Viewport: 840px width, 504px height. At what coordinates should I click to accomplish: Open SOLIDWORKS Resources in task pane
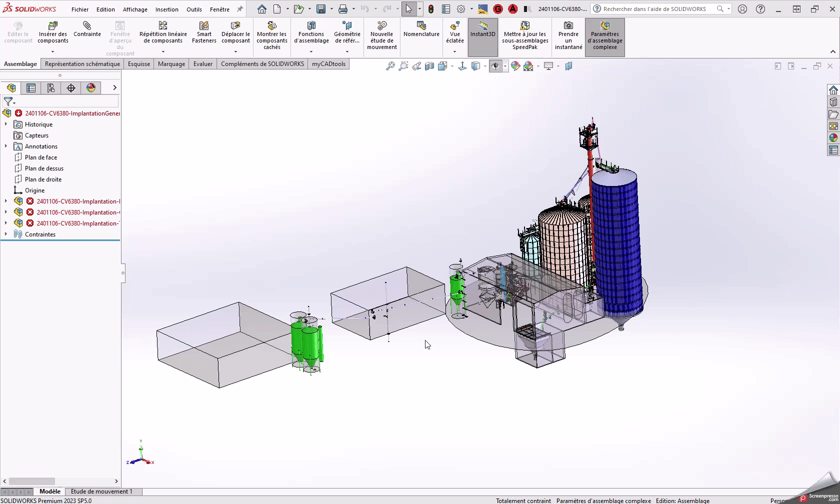[x=833, y=90]
